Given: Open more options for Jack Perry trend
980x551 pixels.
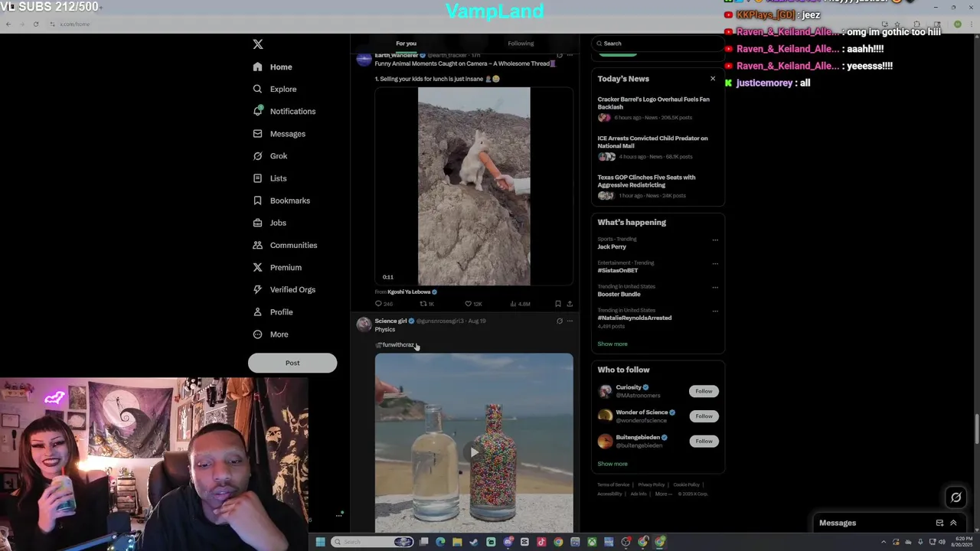Looking at the screenshot, I should (715, 240).
